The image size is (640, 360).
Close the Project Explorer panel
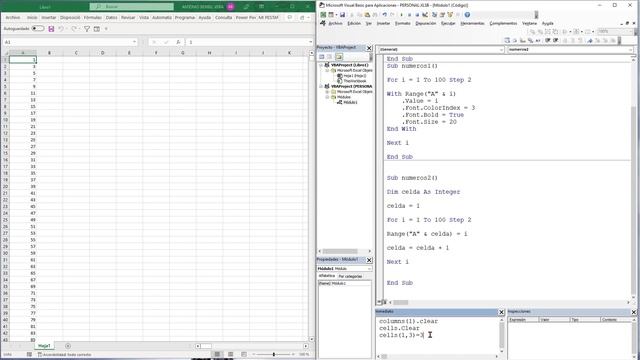[369, 48]
